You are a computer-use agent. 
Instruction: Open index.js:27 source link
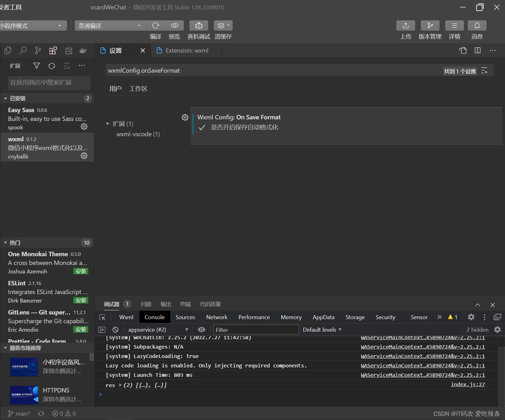468,384
